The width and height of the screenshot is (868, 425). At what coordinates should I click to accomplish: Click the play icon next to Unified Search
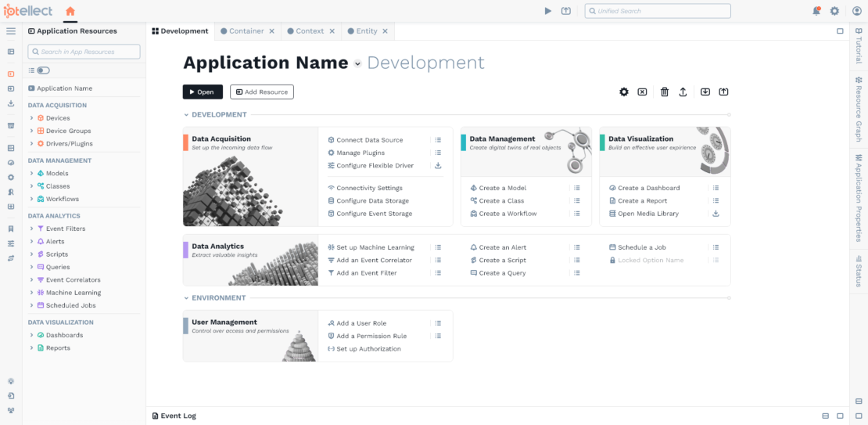pos(548,11)
